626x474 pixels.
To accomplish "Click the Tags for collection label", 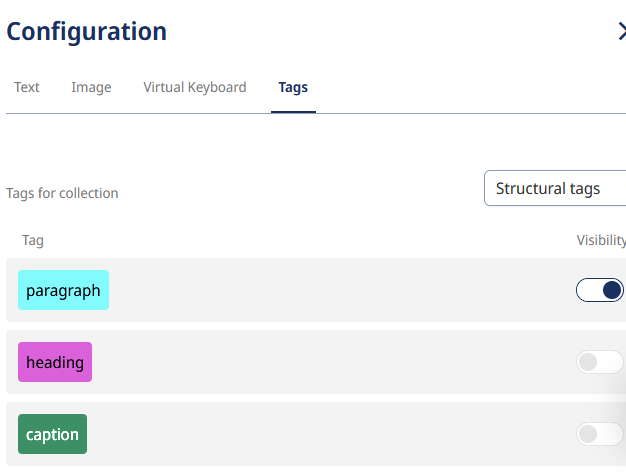I will click(x=62, y=194).
